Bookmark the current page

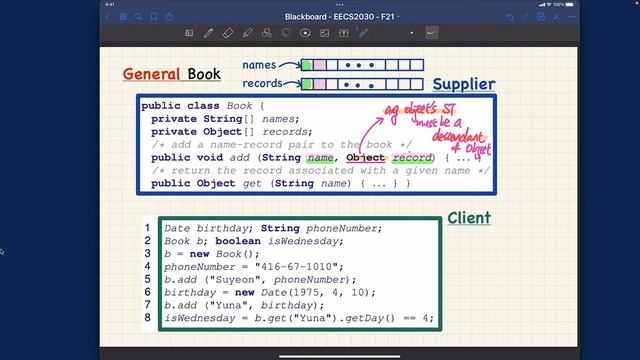(x=154, y=17)
